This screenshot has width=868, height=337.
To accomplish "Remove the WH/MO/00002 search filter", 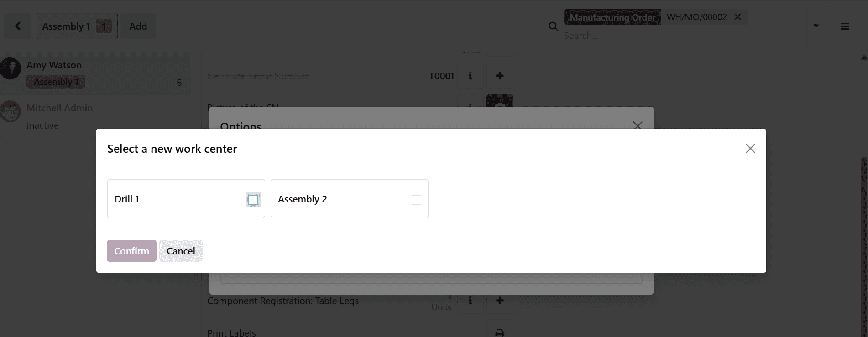I will point(737,16).
